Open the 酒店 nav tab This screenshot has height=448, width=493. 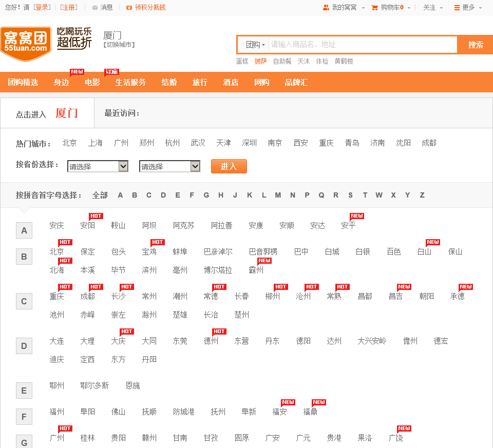tap(231, 82)
